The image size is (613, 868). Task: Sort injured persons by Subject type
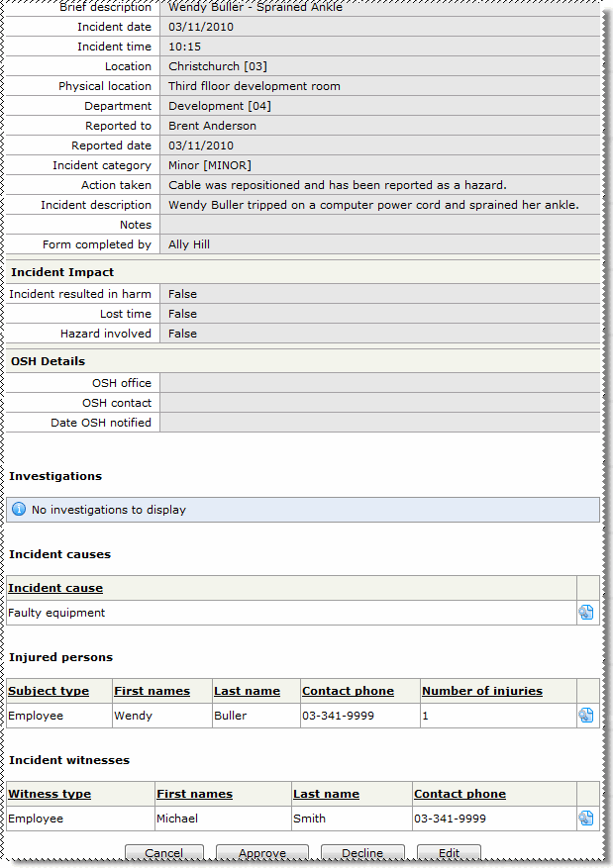coord(49,691)
